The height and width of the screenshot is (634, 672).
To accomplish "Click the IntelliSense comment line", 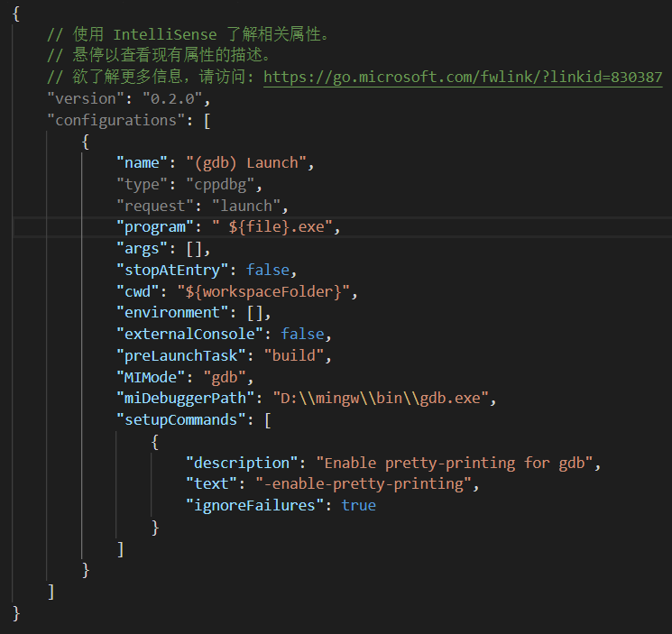I will point(188,34).
